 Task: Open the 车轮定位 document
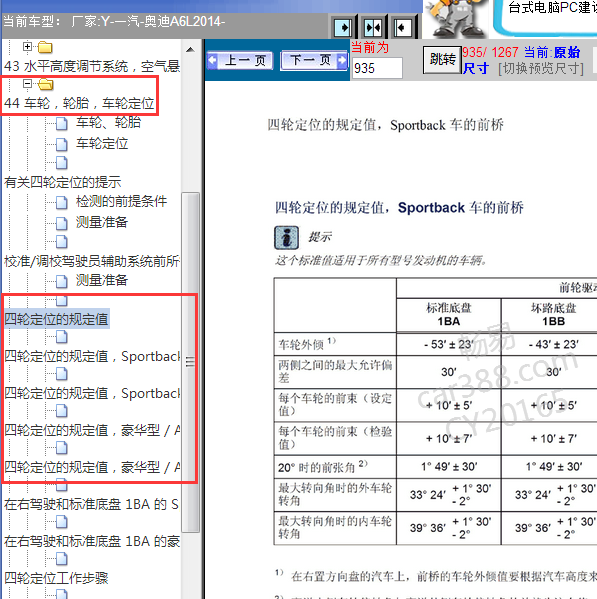pos(102,144)
